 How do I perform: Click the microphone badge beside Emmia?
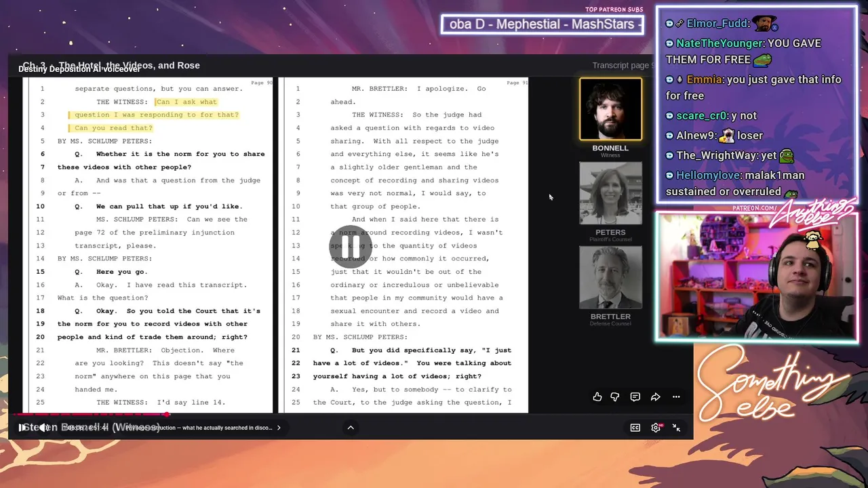[x=680, y=80]
